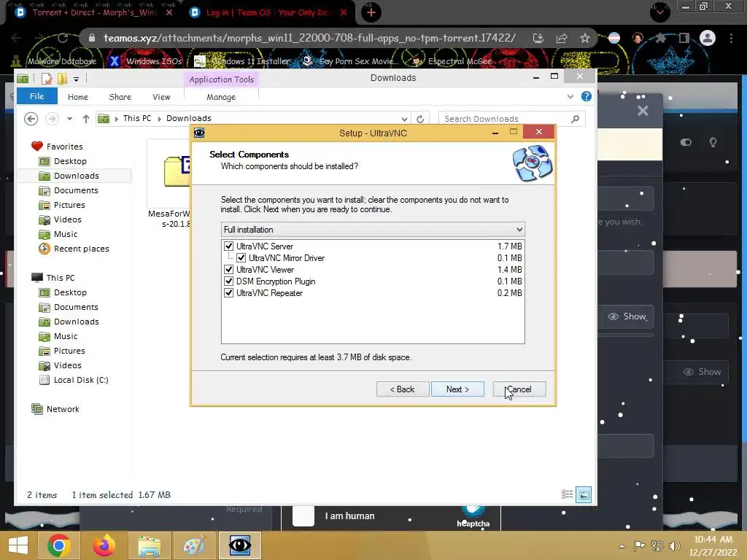Viewport: 747px width, 560px height.
Task: Switch to large icons view
Action: (584, 495)
